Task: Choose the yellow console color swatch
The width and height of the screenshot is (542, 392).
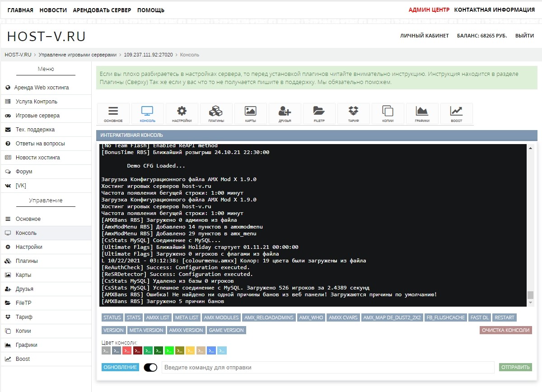Action: click(190, 350)
